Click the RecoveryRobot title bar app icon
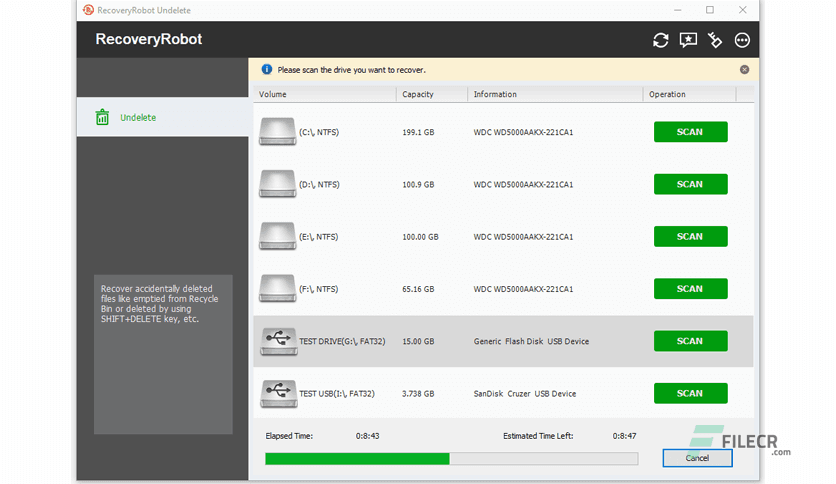The height and width of the screenshot is (484, 836). [x=89, y=10]
